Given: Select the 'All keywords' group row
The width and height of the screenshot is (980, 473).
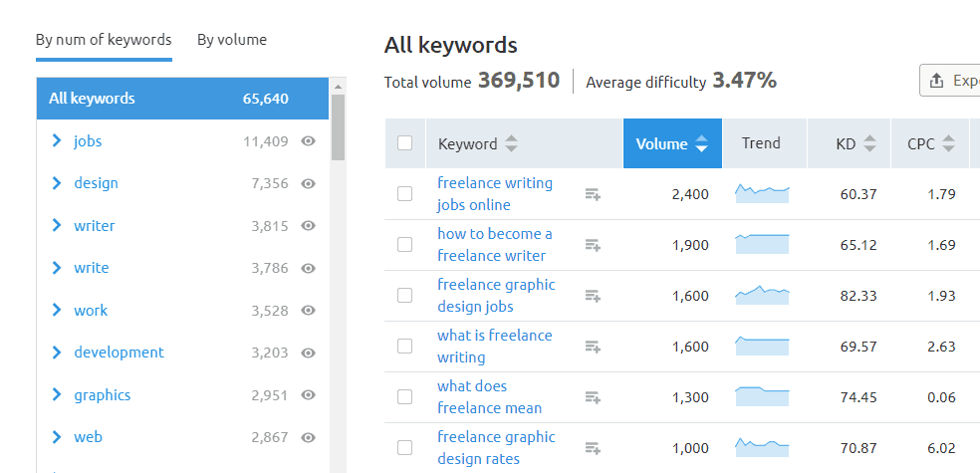Looking at the screenshot, I should pos(182,99).
